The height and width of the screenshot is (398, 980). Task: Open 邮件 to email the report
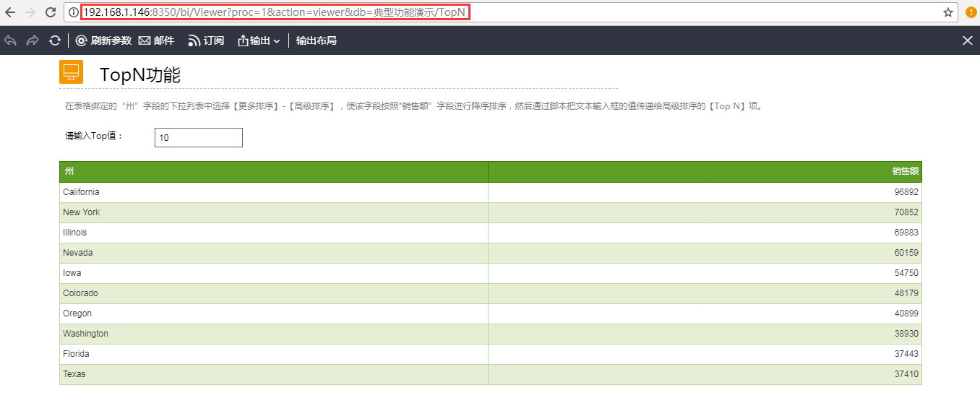[156, 40]
